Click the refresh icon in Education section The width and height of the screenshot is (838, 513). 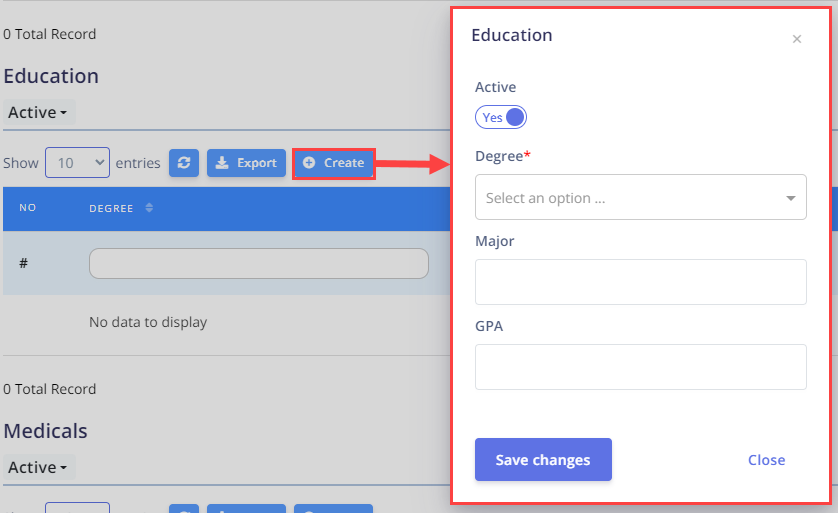(184, 163)
